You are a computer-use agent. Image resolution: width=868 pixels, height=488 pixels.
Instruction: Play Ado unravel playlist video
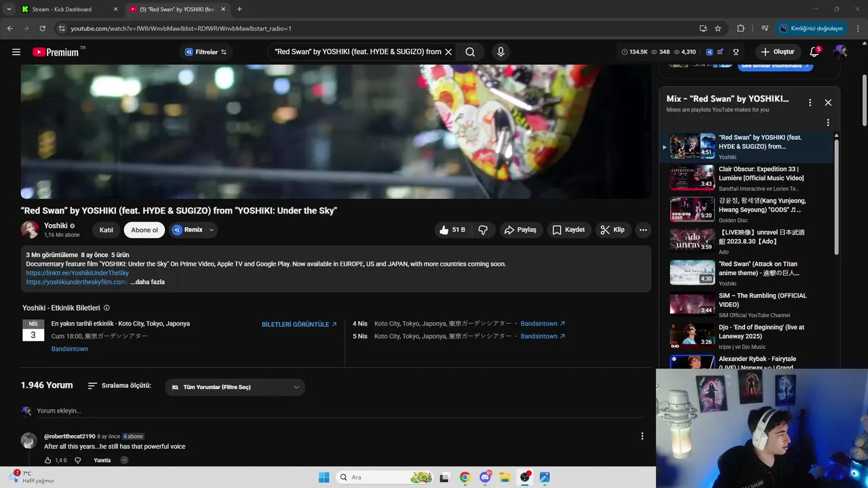point(753,241)
